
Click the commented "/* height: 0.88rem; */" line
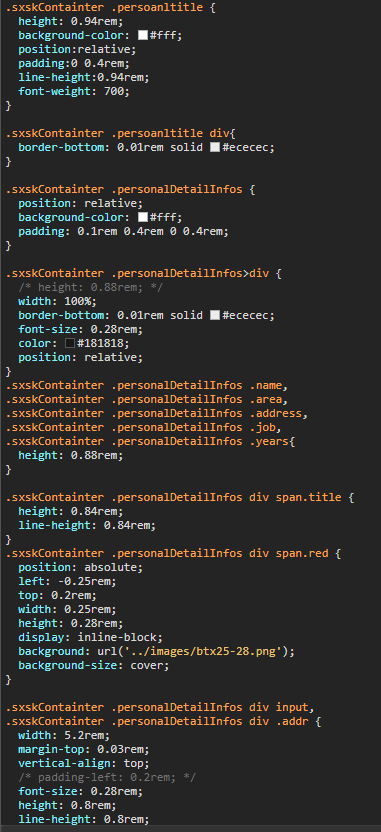[x=90, y=288]
